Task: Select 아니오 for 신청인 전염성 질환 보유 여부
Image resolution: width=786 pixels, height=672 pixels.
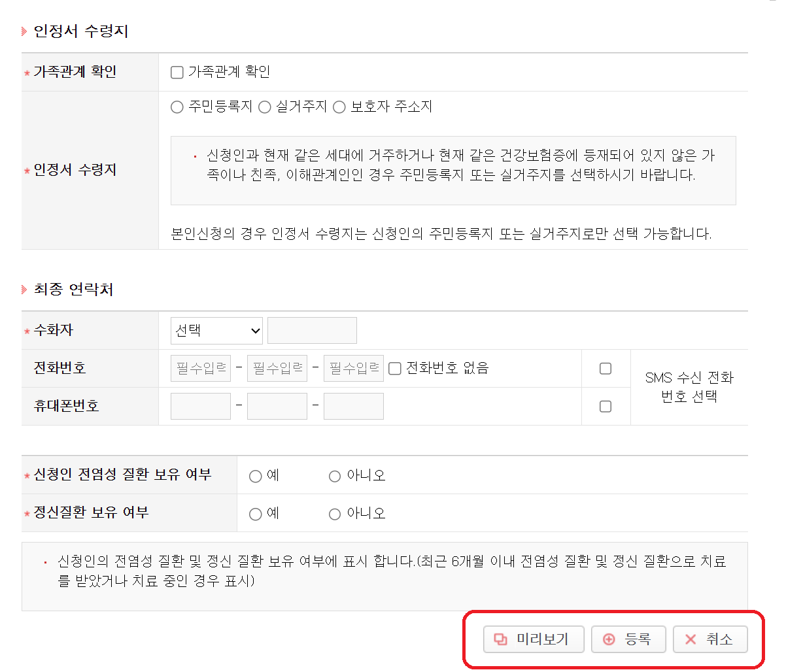Action: pos(334,476)
